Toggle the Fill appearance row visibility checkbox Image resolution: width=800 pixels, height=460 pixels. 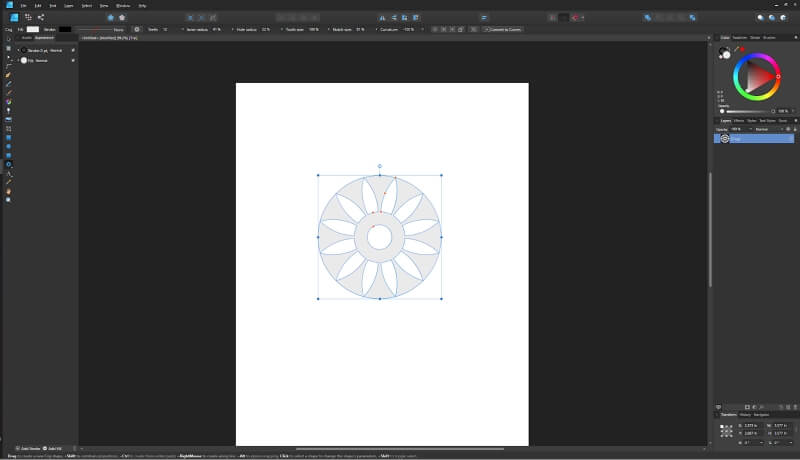pos(73,60)
